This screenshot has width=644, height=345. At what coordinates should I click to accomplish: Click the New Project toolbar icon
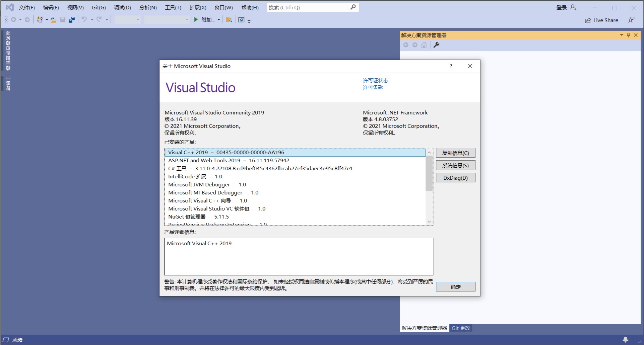(40, 20)
